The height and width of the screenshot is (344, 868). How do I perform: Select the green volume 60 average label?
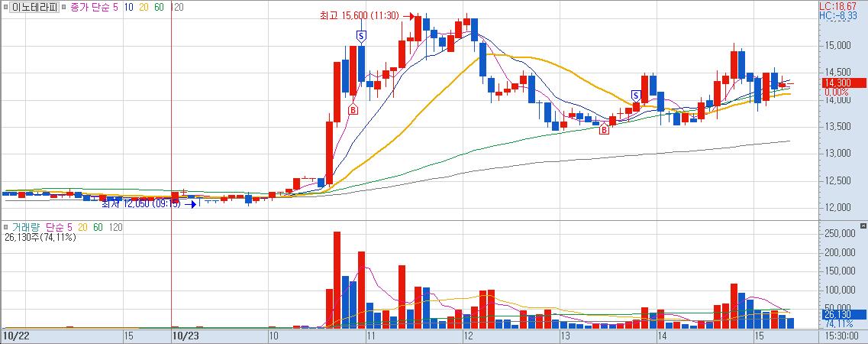coord(98,227)
